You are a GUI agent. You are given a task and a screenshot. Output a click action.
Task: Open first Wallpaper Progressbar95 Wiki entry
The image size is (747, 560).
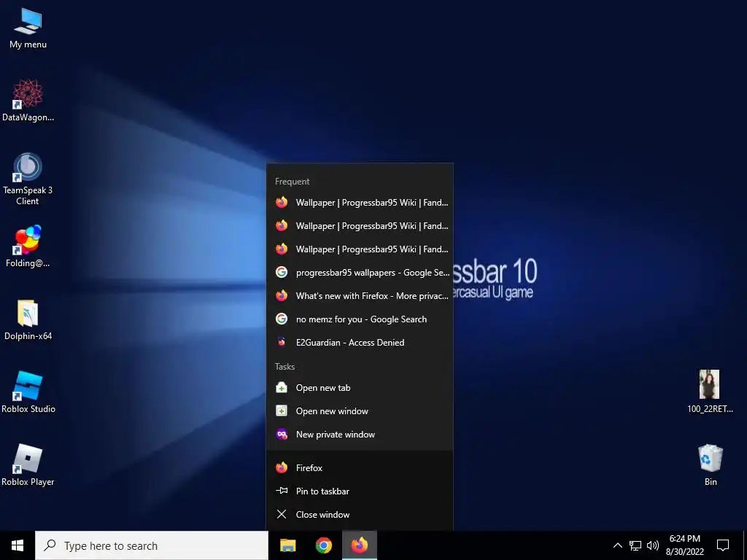360,203
